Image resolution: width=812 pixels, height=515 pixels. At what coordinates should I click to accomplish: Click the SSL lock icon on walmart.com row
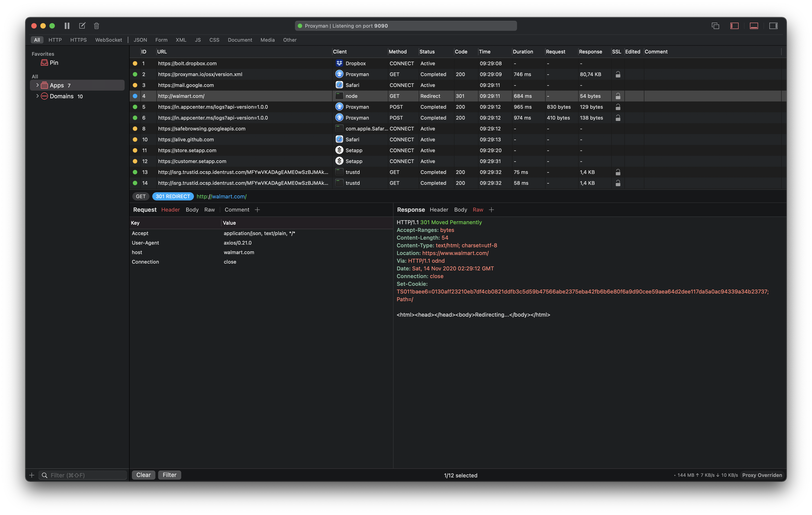click(x=618, y=96)
